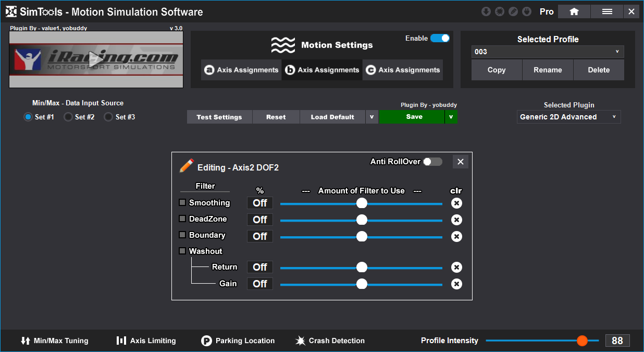
Task: Switch to the 'c' Axis Assignments tab
Action: coord(403,70)
